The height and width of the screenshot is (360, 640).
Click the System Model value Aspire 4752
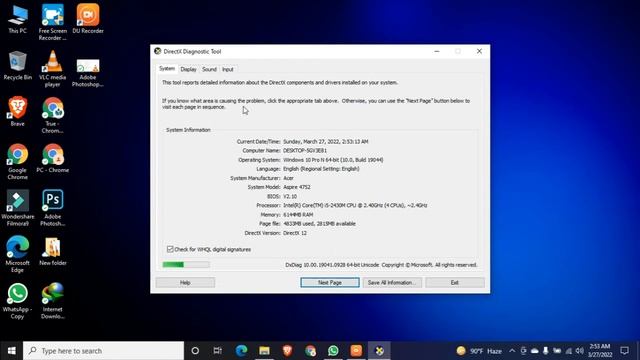tap(297, 187)
